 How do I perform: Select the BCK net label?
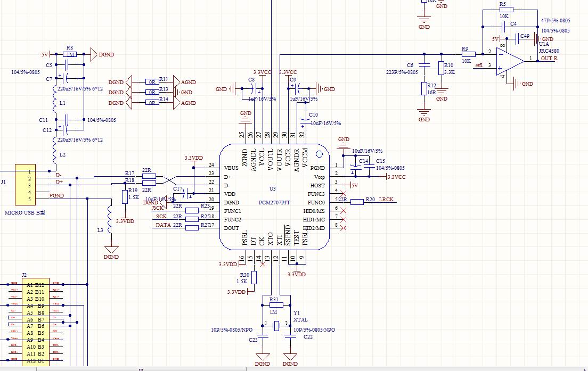[x=158, y=208]
